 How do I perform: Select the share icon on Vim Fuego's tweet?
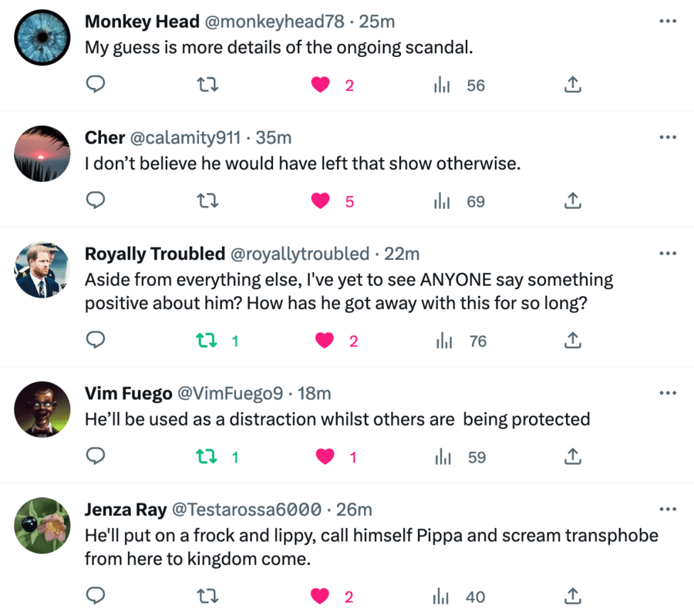(572, 456)
